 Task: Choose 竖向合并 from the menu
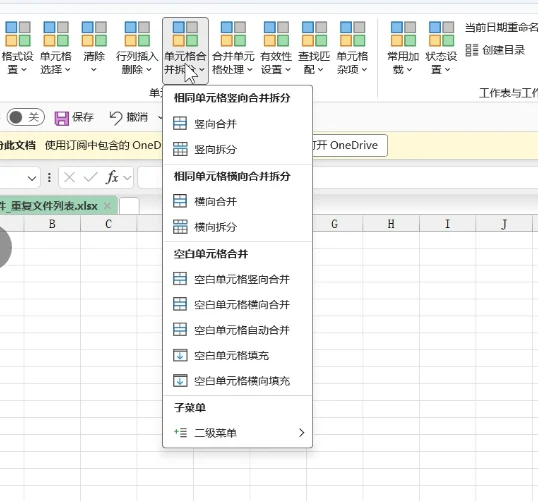coord(237,124)
